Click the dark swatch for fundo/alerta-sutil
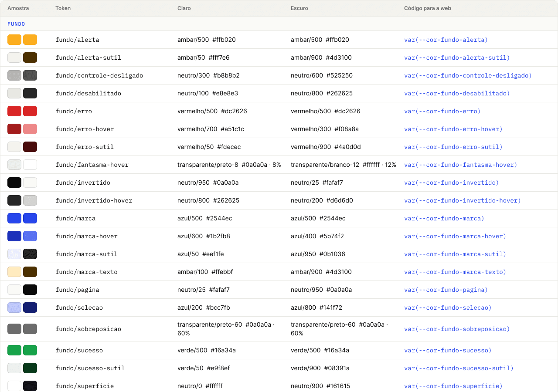This screenshot has height=392, width=558. coord(30,57)
